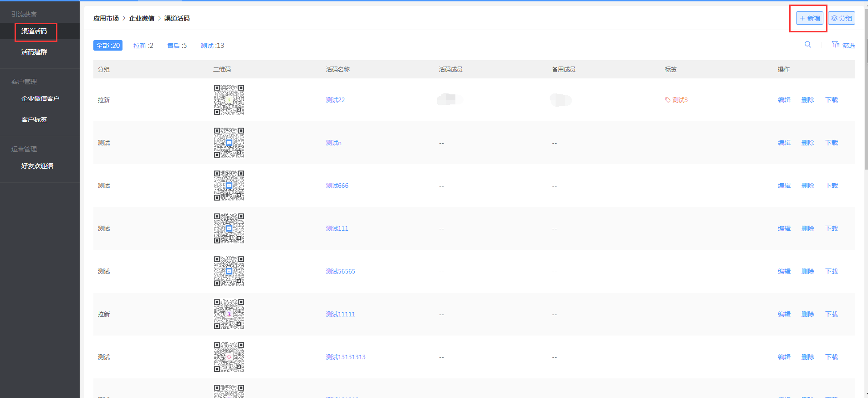Open 客户标签 sidebar item

(34, 119)
